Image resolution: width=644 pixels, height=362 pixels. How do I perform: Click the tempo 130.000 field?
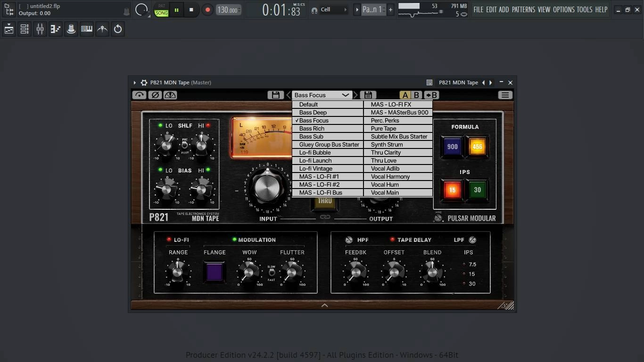click(x=229, y=10)
